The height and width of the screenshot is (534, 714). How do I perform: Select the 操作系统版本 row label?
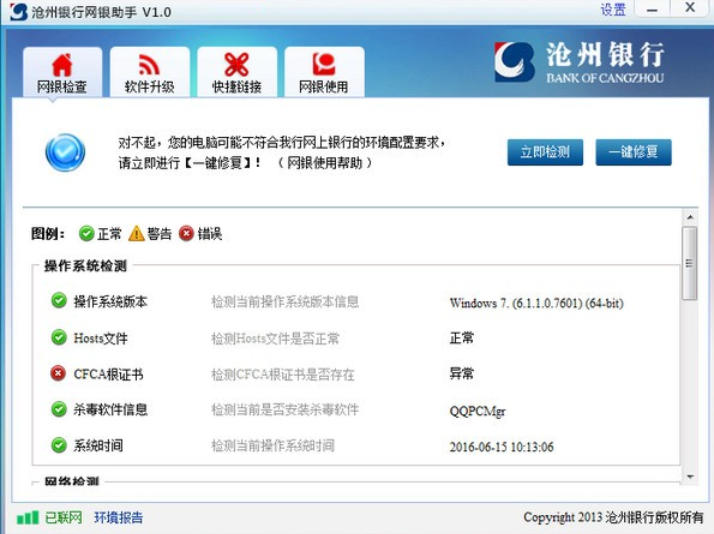(x=111, y=301)
